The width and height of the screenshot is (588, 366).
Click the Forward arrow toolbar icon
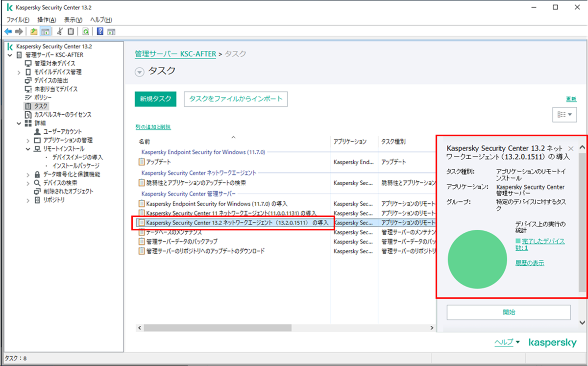pos(19,31)
